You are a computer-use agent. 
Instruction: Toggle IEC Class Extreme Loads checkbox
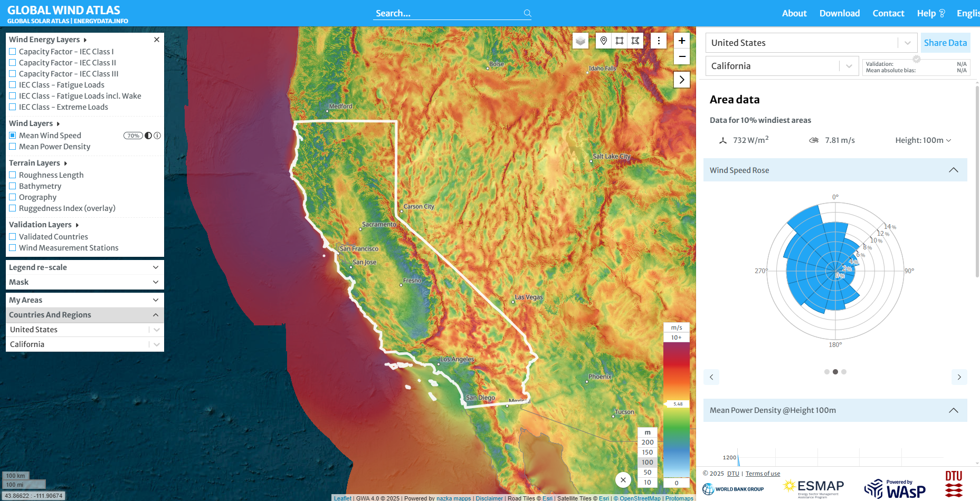click(x=13, y=107)
